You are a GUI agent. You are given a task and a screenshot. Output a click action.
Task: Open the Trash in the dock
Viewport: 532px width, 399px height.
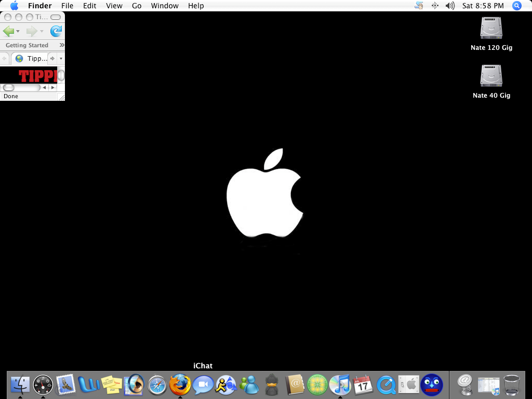click(513, 385)
